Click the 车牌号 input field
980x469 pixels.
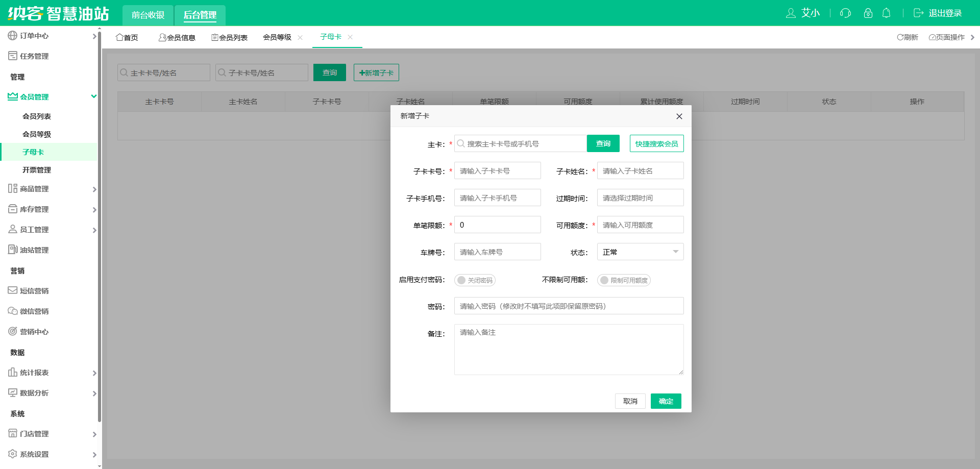(x=498, y=252)
